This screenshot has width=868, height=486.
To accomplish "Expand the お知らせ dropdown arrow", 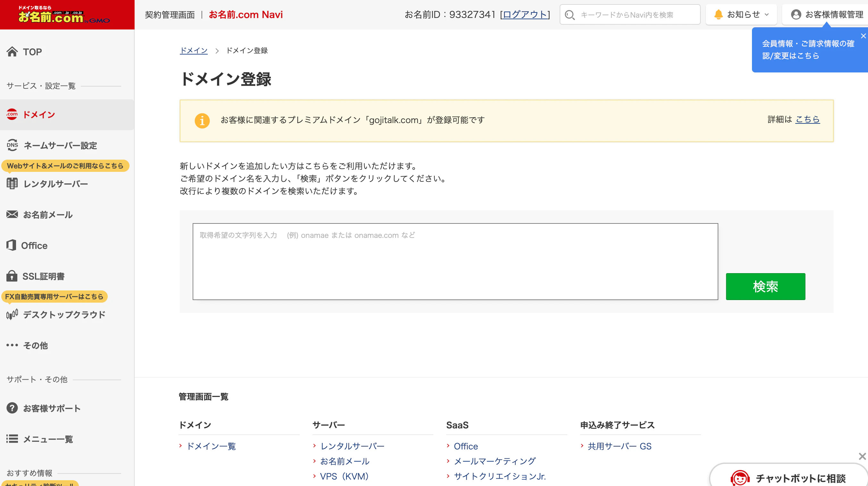I will (767, 14).
